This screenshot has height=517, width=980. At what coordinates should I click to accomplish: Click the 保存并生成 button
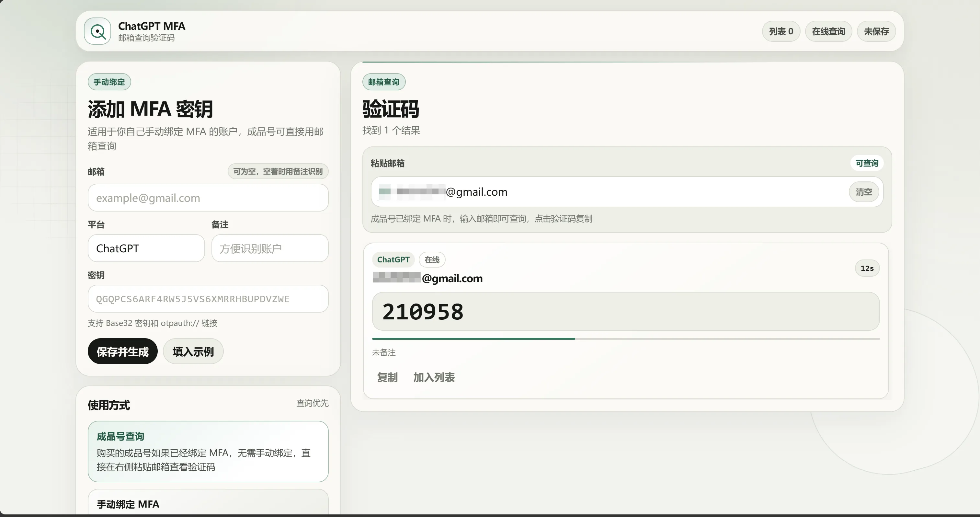tap(122, 351)
